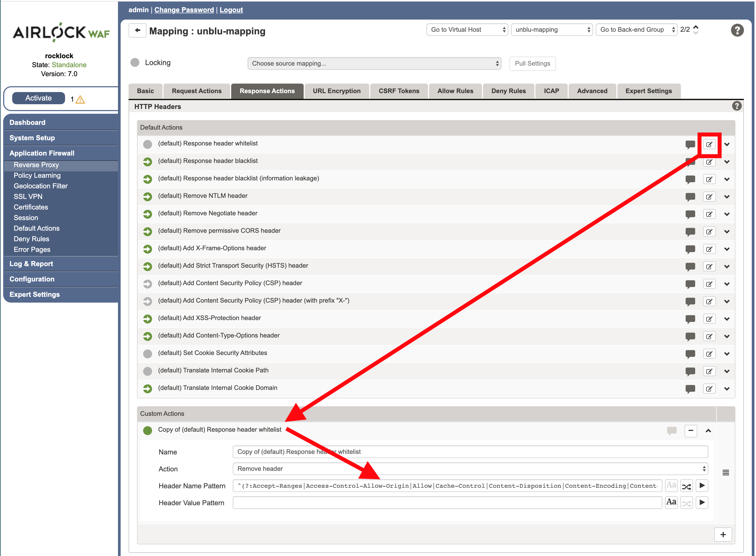Click the back arrow next to Mapping title

point(137,30)
